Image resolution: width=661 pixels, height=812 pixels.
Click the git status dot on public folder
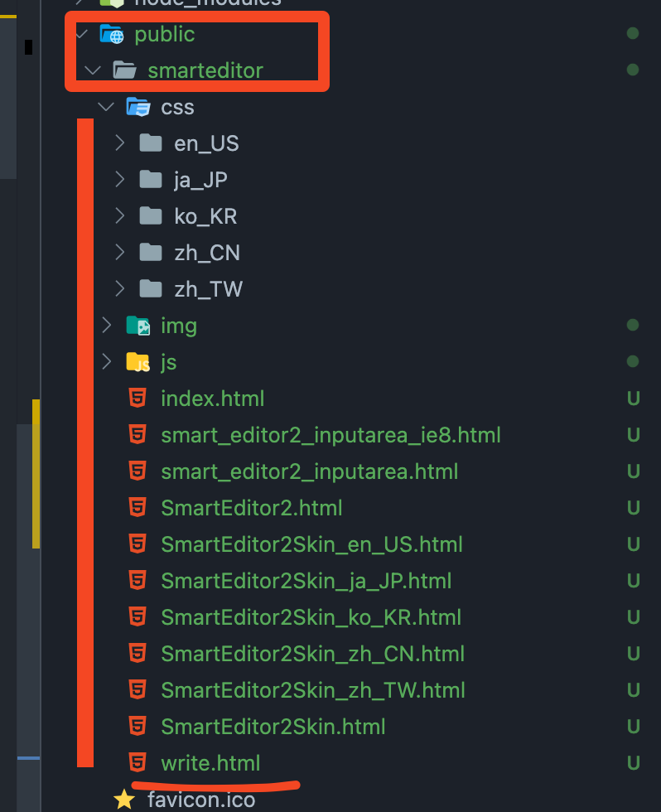point(633,33)
